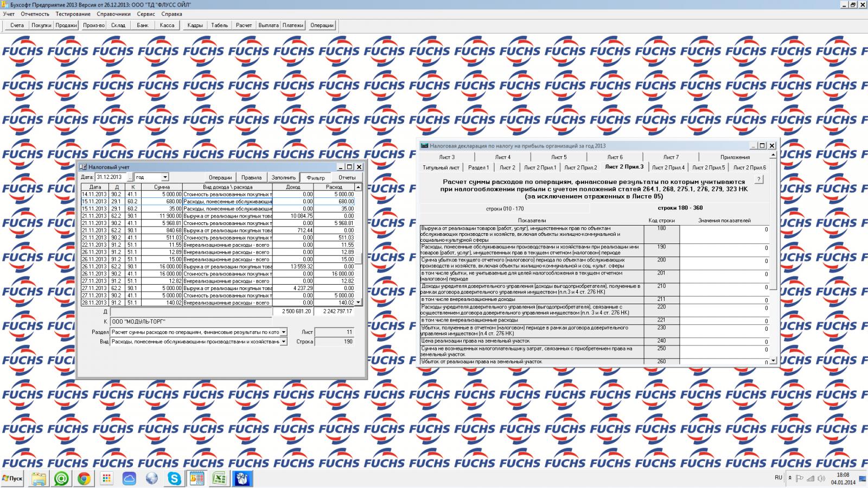
Task: Click the date field showing 31.12.2013
Action: click(x=111, y=177)
